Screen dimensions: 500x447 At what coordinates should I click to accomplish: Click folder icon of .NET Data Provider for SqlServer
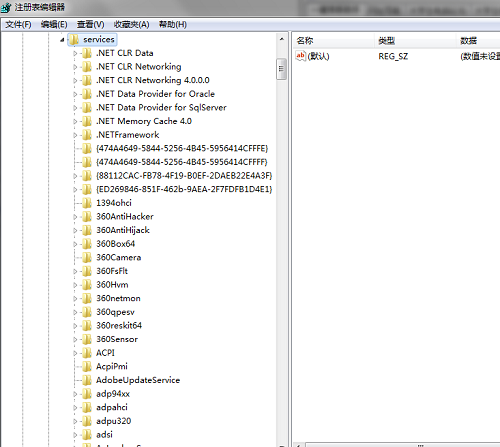(87, 108)
